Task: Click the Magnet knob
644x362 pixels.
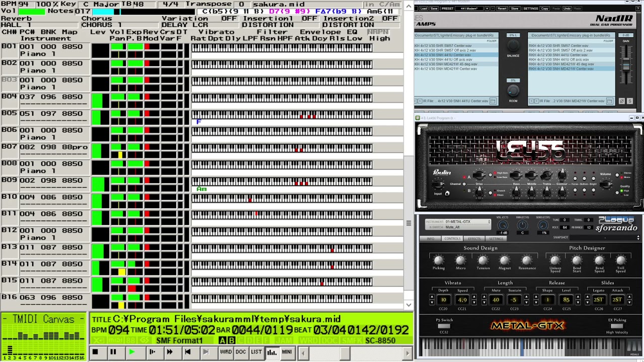Action: pos(505,260)
